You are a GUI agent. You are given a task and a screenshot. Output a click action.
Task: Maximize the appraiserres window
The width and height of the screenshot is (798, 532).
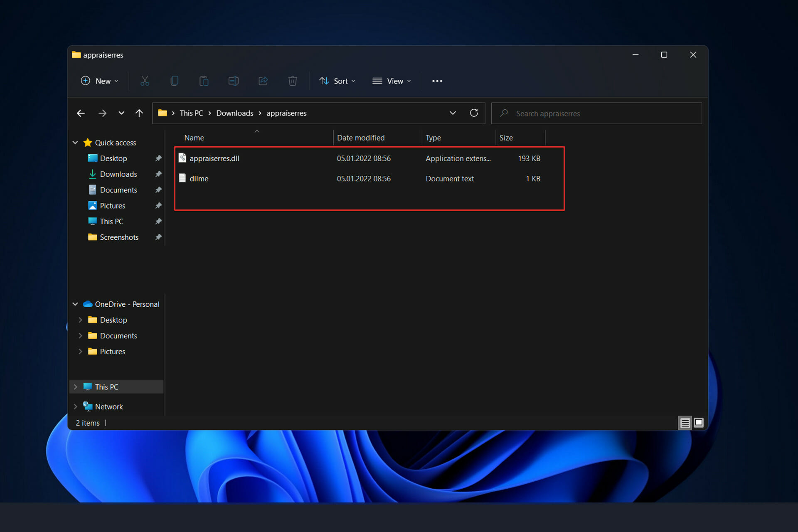pos(664,55)
